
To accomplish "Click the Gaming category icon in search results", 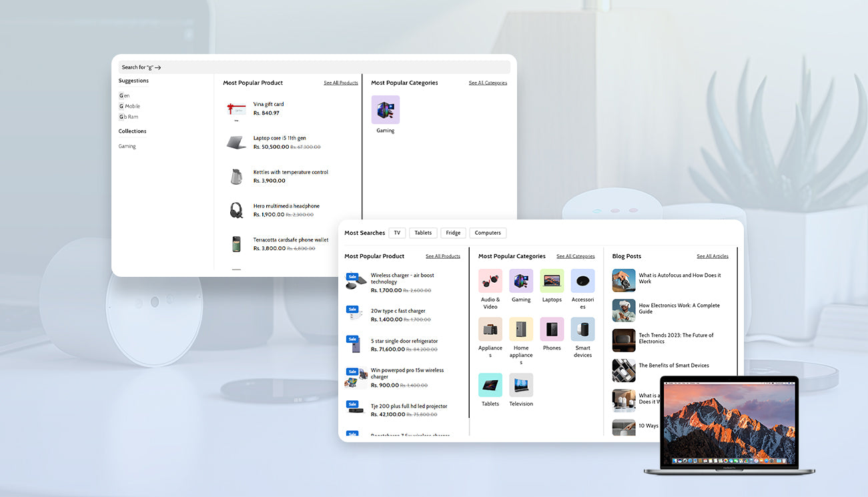I will [385, 110].
